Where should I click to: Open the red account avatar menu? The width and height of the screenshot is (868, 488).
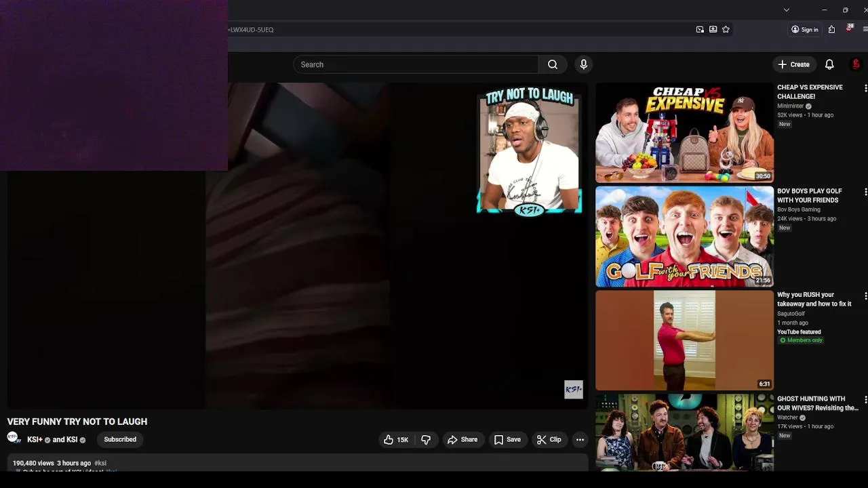pos(856,64)
